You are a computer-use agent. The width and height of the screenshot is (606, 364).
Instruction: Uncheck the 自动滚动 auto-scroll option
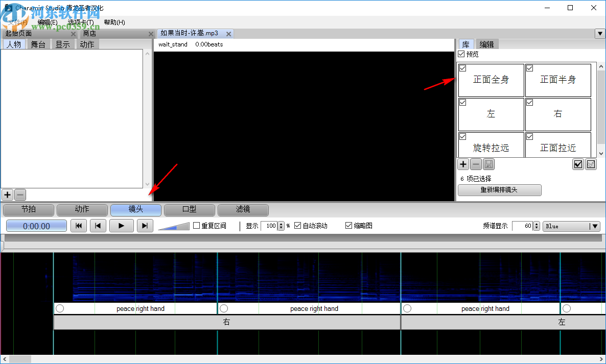click(298, 226)
